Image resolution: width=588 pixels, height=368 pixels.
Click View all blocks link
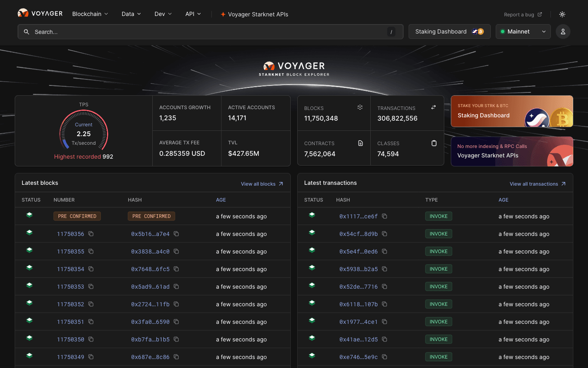coord(262,184)
